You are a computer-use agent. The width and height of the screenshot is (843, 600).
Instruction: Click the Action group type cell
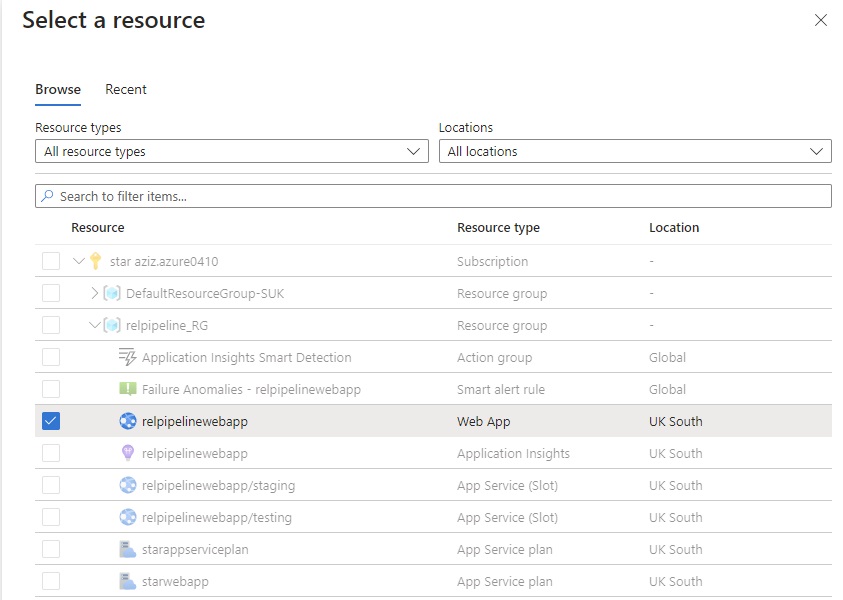[495, 358]
